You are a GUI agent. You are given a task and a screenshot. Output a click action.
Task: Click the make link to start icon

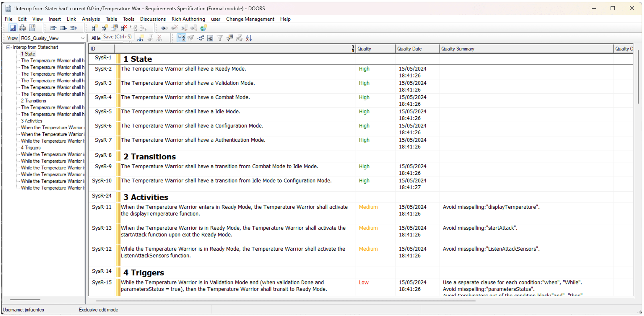pos(194,28)
